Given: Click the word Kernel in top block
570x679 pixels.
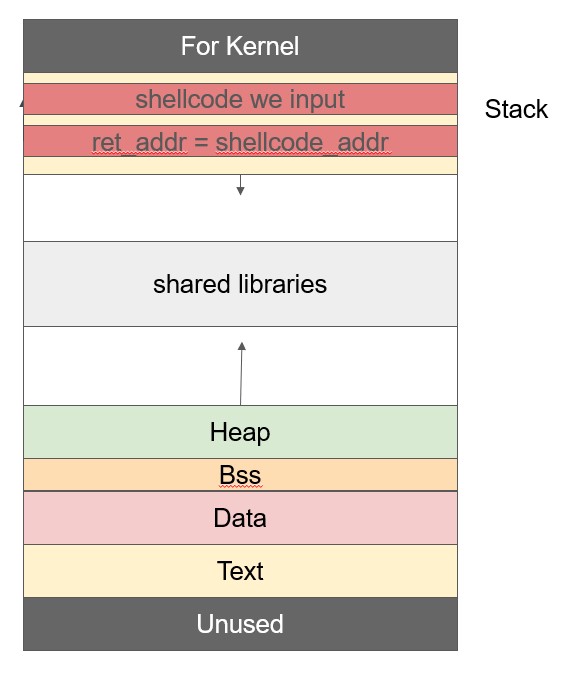Looking at the screenshot, I should (262, 46).
